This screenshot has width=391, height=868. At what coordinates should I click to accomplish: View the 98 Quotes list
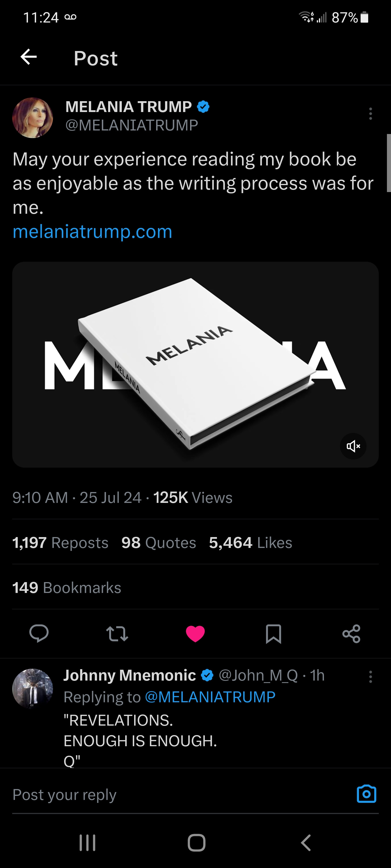click(x=159, y=542)
